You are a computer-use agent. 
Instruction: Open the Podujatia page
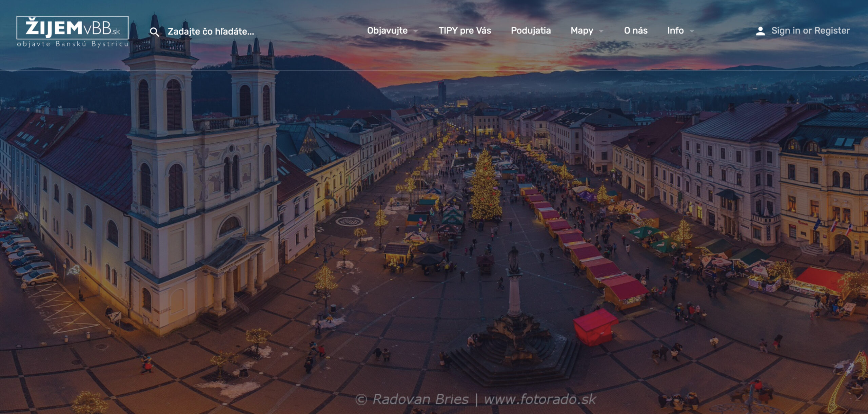click(x=531, y=30)
